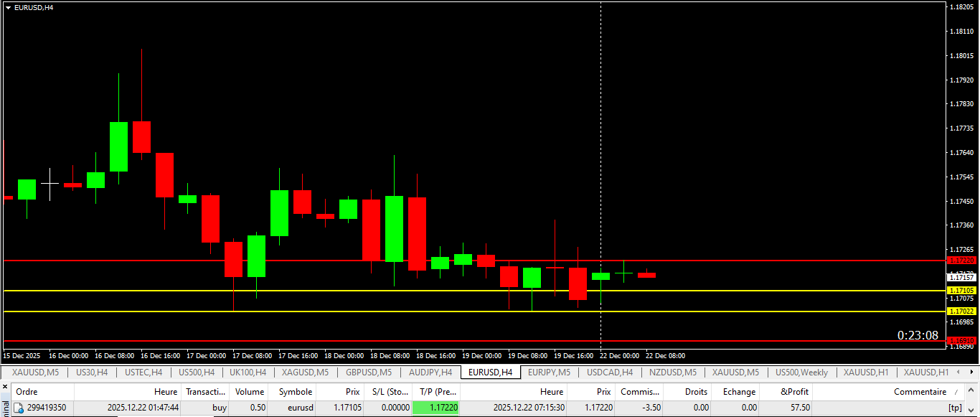Viewport: 980px width, 417px height.
Task: Click the 22 Dec 08:00 time axis label
Action: click(665, 355)
